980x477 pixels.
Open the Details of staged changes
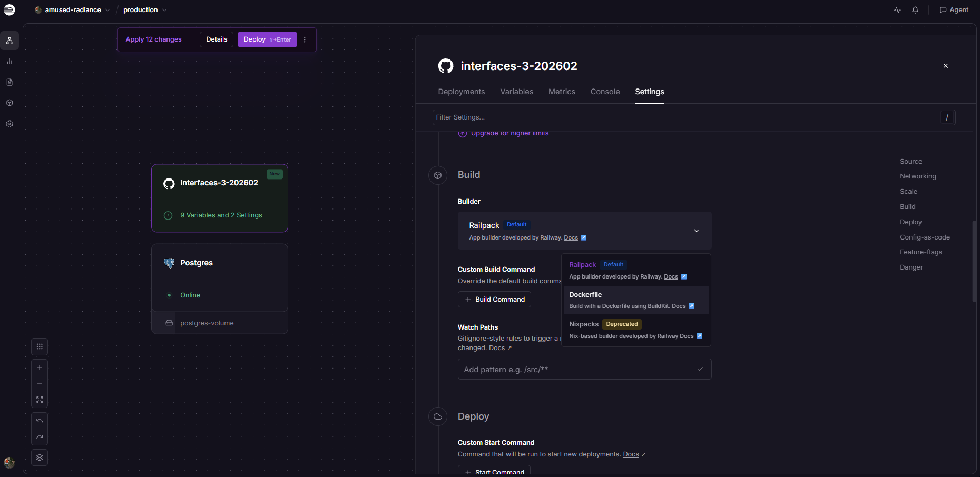click(217, 39)
